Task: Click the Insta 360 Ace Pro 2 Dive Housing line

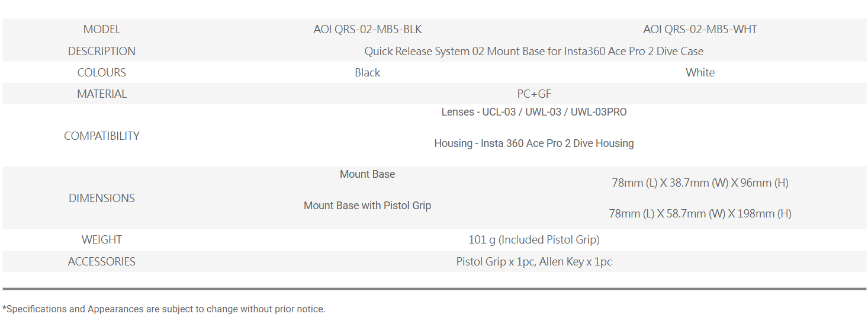Action: [x=534, y=143]
